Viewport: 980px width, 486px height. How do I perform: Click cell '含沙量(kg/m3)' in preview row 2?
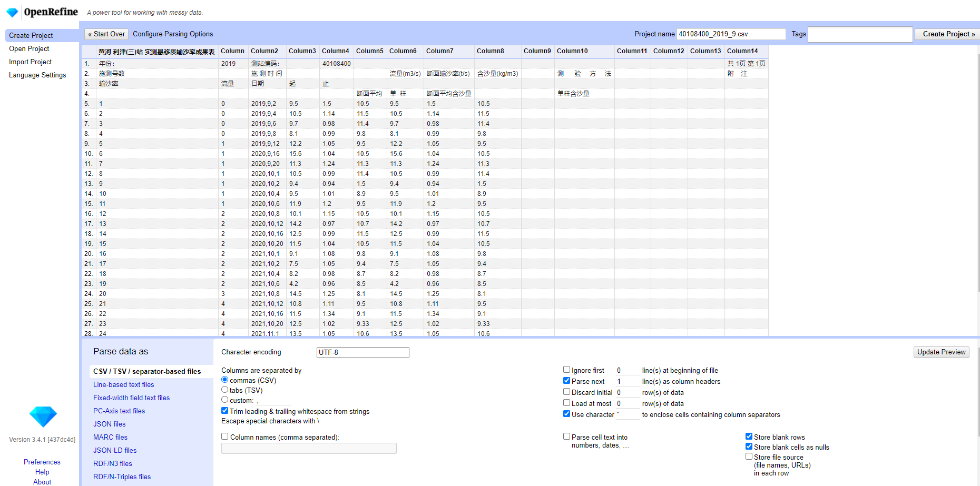click(497, 73)
